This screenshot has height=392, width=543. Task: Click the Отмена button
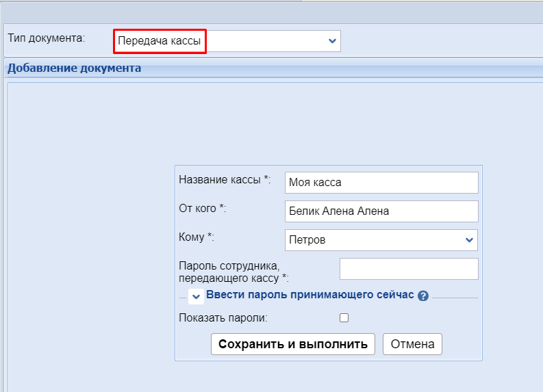[412, 344]
